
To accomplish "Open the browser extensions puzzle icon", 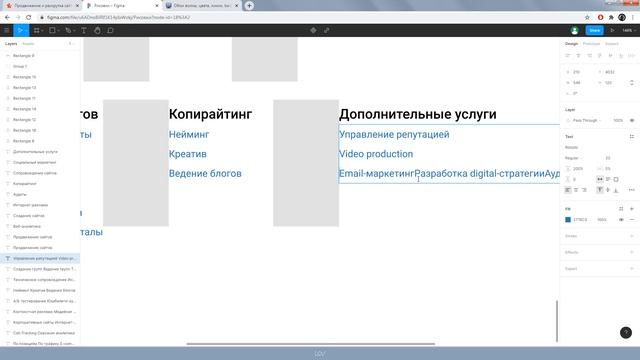I will 611,17.
